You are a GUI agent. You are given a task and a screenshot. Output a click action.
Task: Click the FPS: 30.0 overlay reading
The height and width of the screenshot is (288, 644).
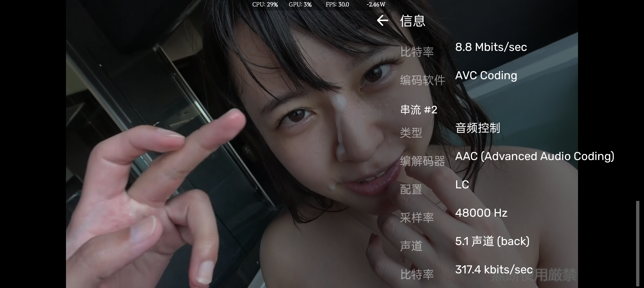click(337, 4)
